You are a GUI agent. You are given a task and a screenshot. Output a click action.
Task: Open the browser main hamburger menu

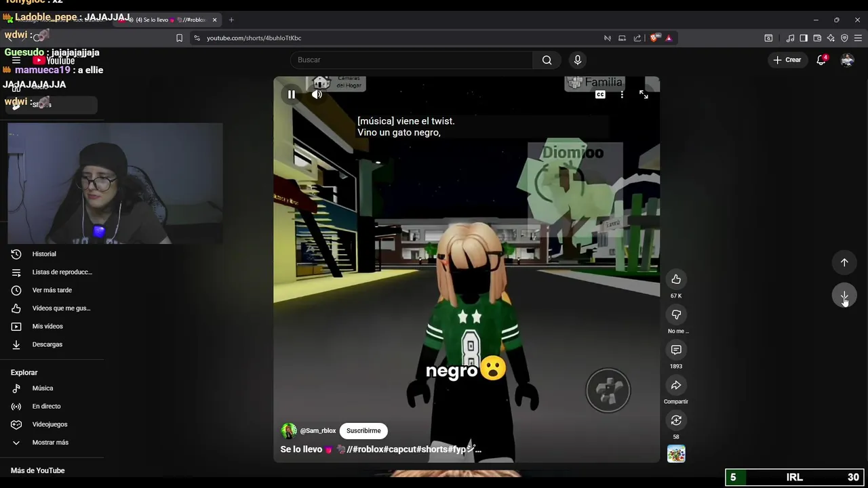[x=858, y=38]
